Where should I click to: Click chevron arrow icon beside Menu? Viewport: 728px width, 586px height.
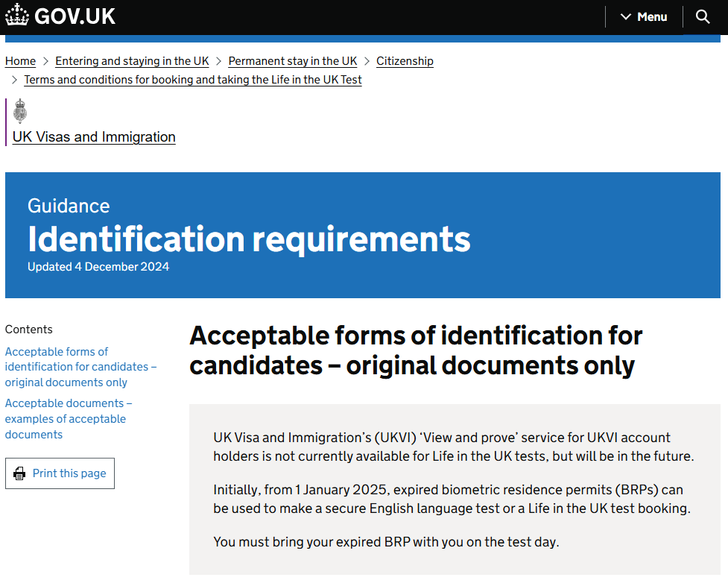coord(625,16)
